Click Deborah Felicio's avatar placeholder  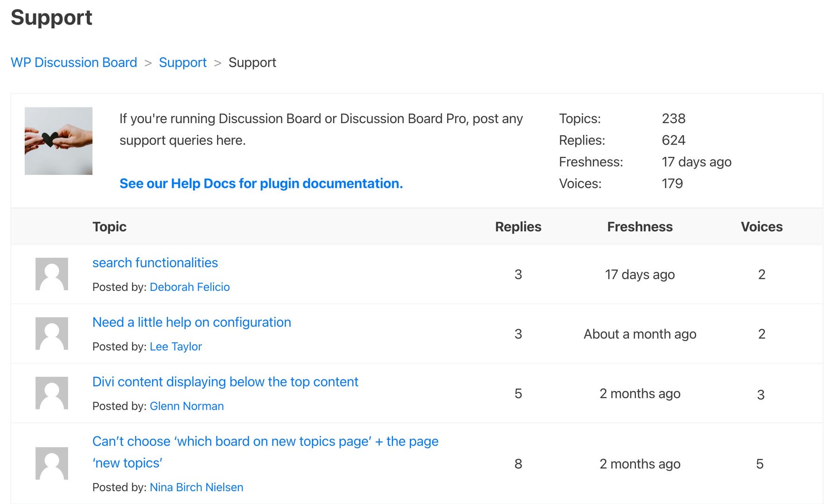tap(51, 274)
